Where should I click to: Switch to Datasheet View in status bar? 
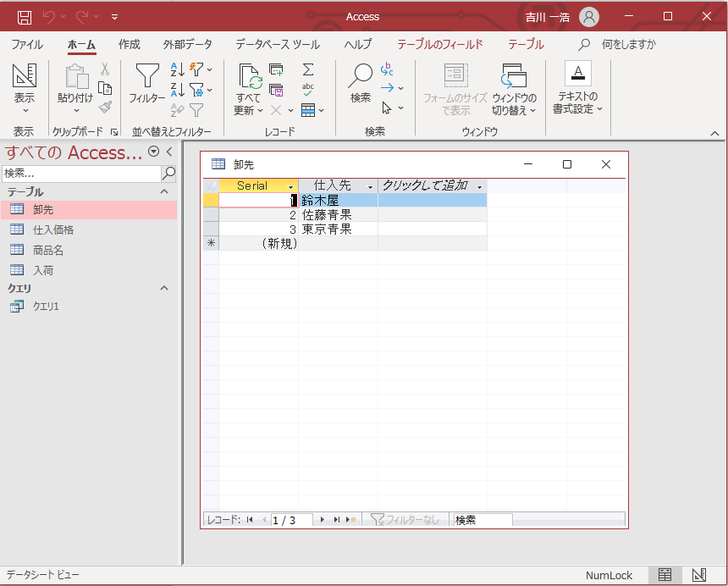click(x=665, y=575)
